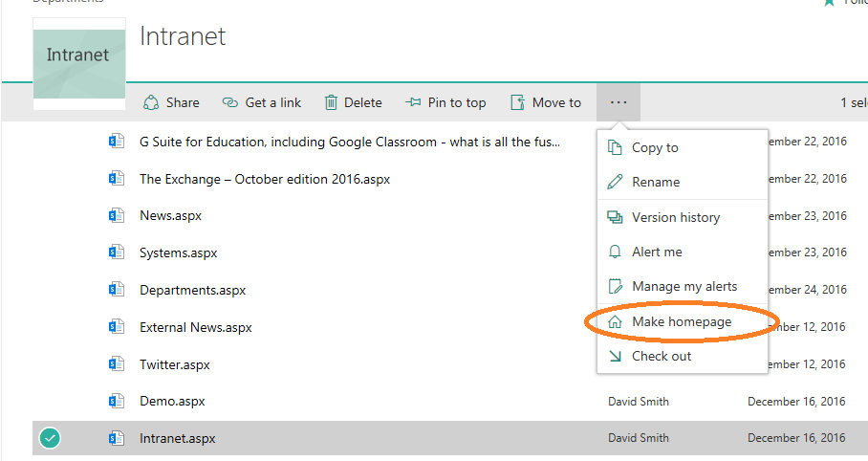Click the Make homepage house icon
This screenshot has width=868, height=461.
pos(615,322)
